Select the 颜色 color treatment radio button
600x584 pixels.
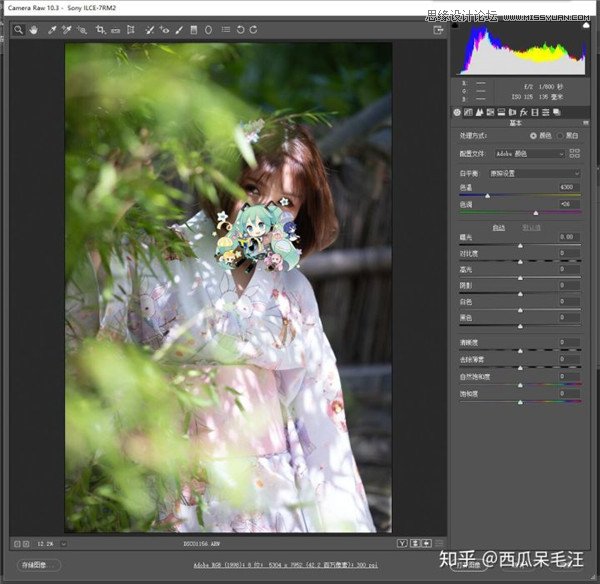[x=534, y=135]
